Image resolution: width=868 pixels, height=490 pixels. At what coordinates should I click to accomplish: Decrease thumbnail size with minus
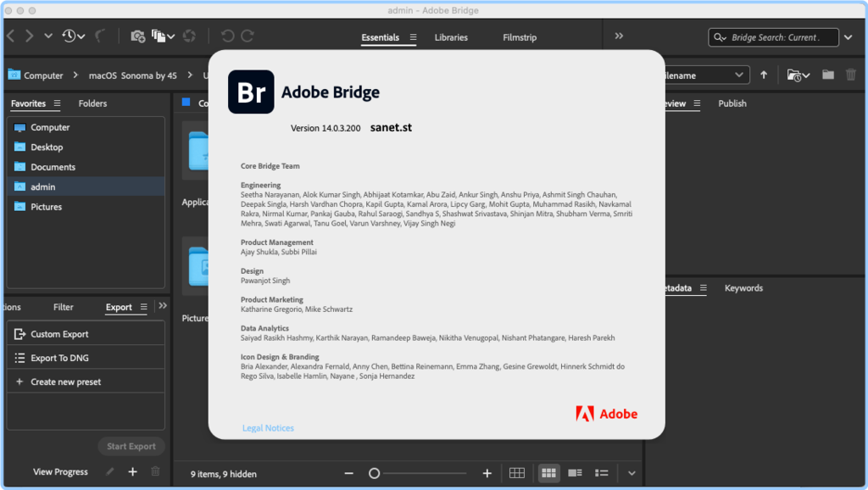[x=348, y=473]
